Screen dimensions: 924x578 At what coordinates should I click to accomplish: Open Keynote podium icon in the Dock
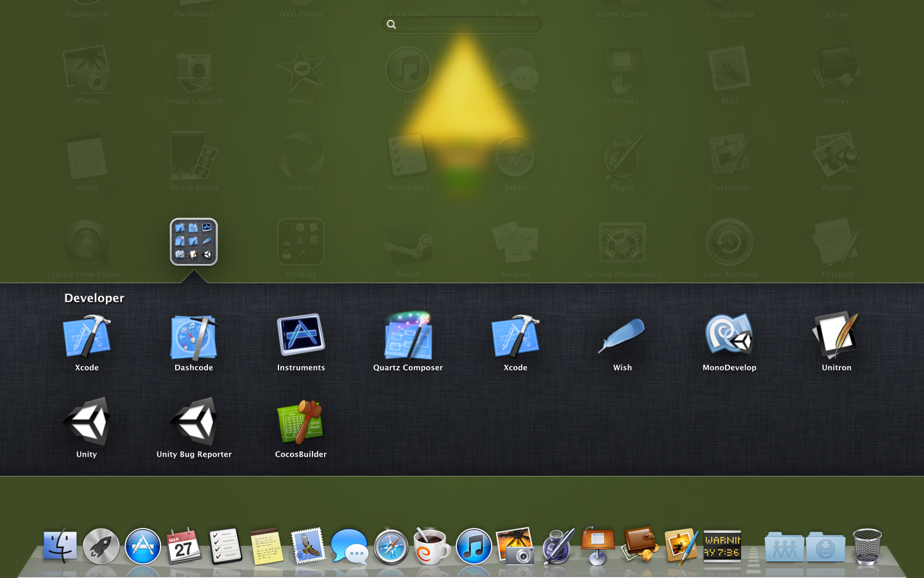pyautogui.click(x=598, y=546)
